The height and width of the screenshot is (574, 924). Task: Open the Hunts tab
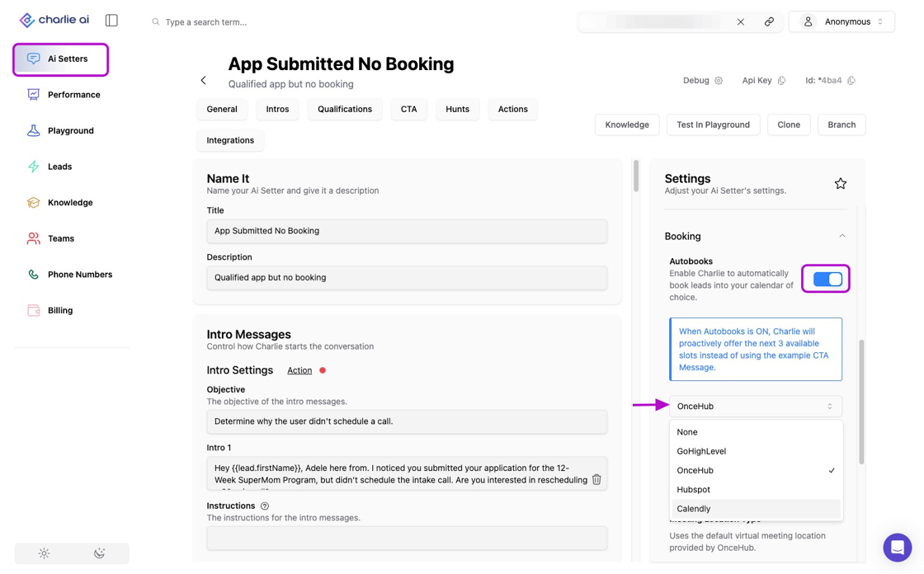pos(457,109)
